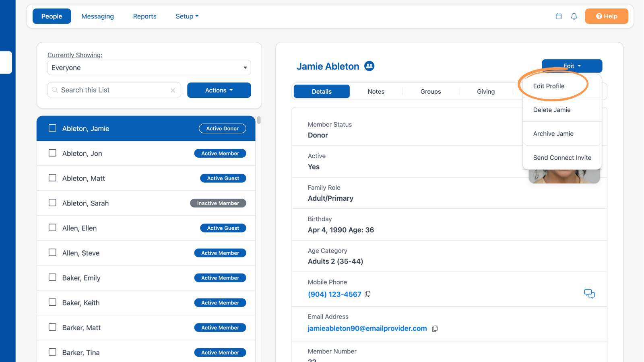Open the calendar icon in top bar
The image size is (644, 362).
(x=559, y=16)
